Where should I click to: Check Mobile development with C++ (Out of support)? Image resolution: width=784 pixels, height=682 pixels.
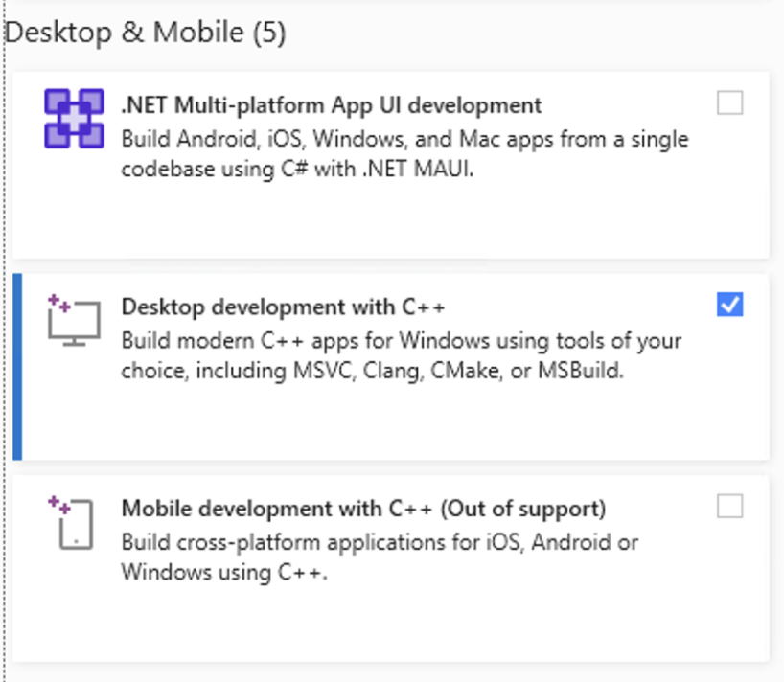[x=729, y=505]
